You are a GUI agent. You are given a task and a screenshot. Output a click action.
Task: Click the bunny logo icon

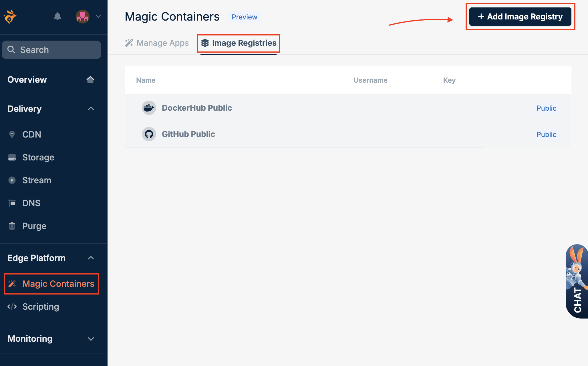10,17
